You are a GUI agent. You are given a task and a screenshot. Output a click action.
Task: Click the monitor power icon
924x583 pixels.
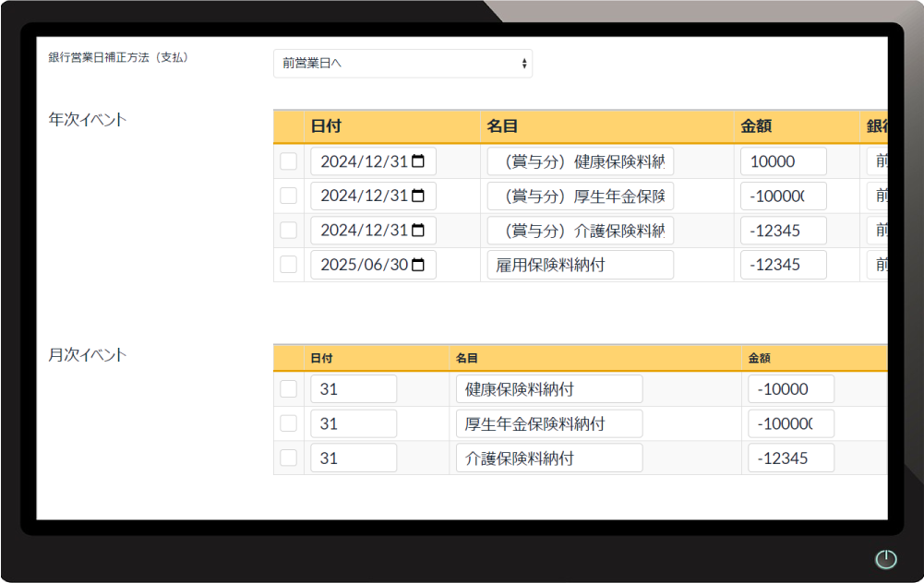885,559
